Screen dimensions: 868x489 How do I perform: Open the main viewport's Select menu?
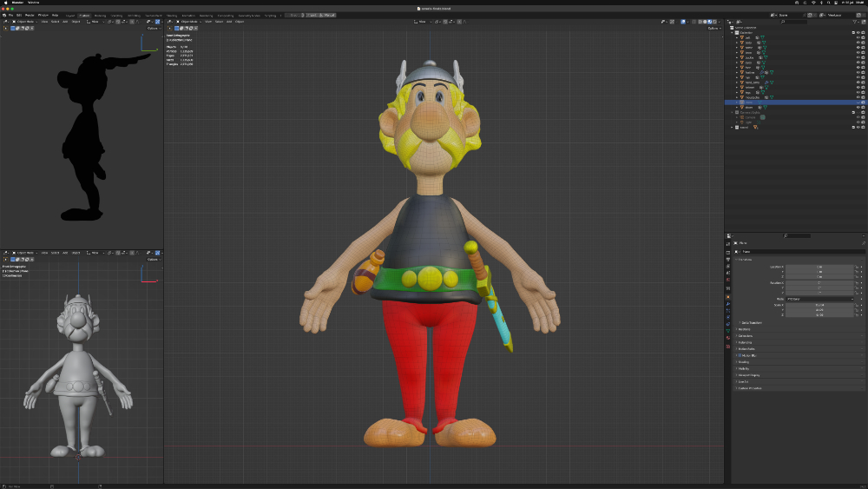pos(219,22)
